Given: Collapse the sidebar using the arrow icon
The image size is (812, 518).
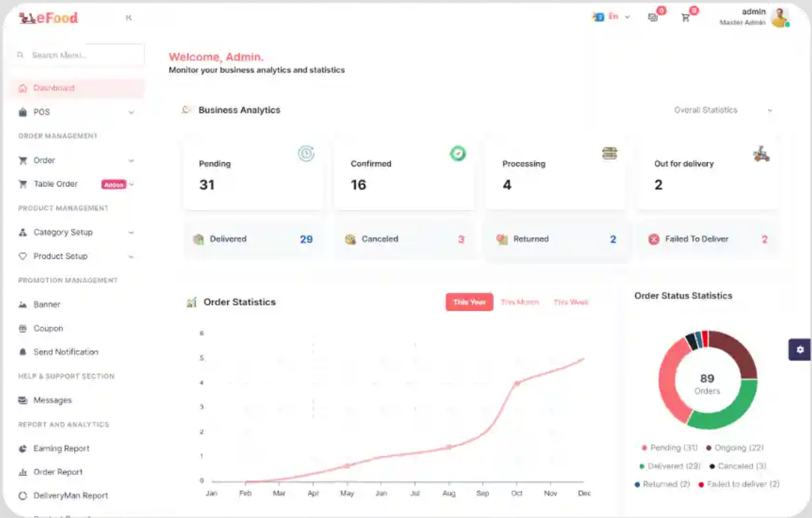Looking at the screenshot, I should click(x=129, y=18).
